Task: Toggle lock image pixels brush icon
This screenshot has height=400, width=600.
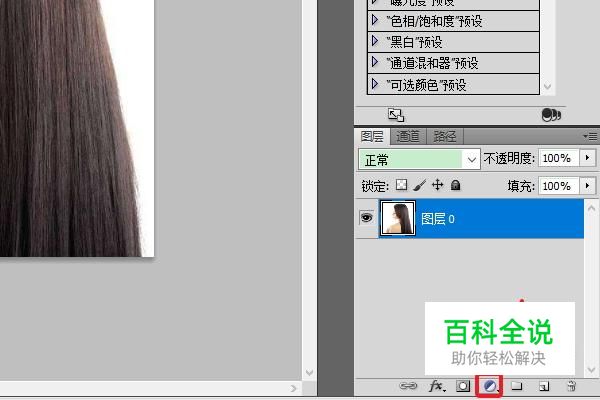Action: pos(419,185)
